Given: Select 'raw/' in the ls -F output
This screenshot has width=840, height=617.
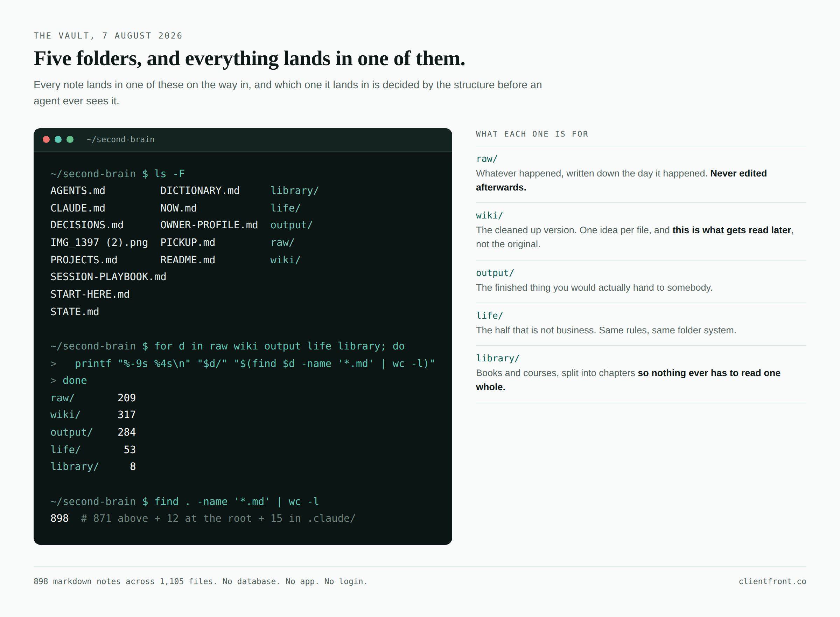Looking at the screenshot, I should point(282,242).
